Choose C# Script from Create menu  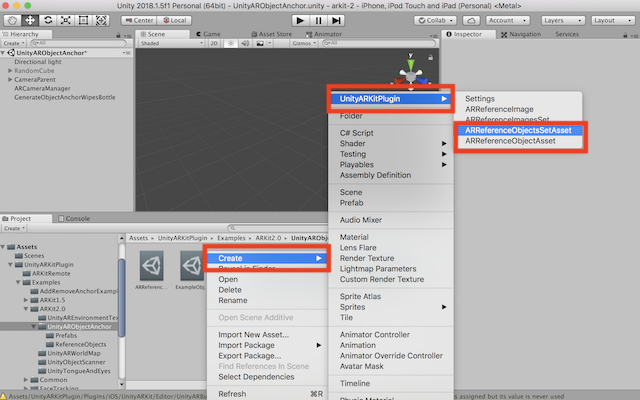(x=391, y=133)
